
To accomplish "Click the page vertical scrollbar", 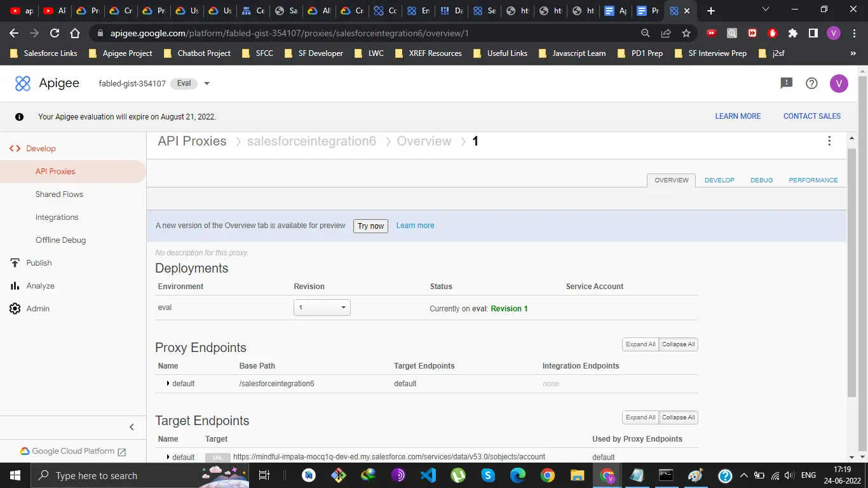I will [x=852, y=273].
